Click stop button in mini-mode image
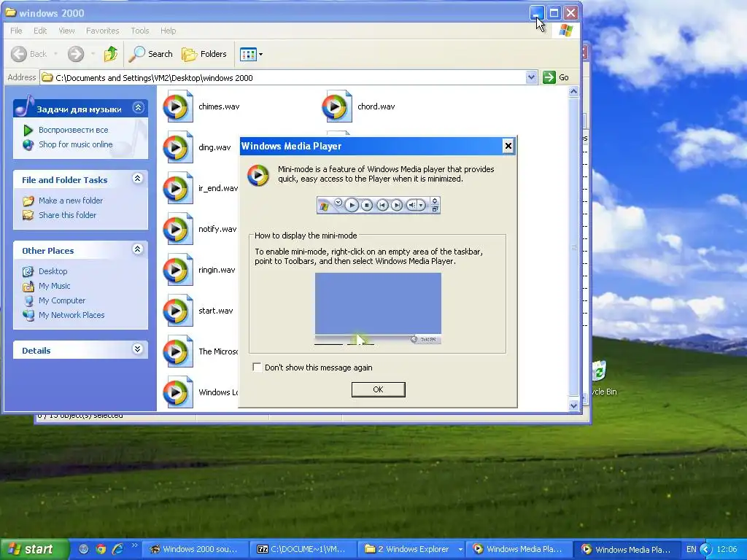Screen dimensions: 747x560 (367, 205)
